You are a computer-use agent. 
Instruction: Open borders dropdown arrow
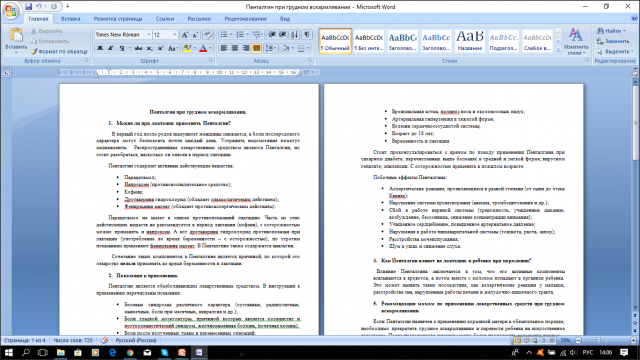tap(308, 48)
